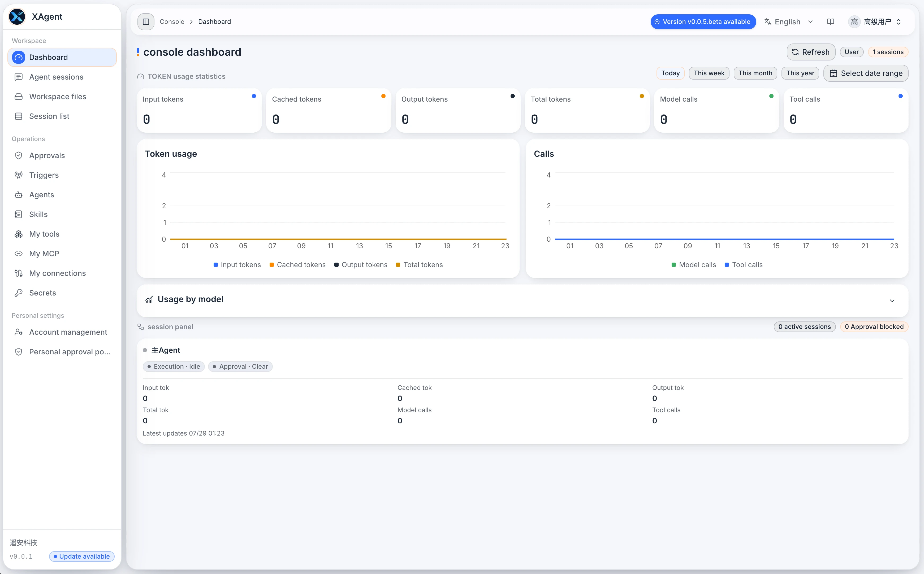Viewport: 924px width, 574px height.
Task: Click the Cached tokens card orange dot
Action: pos(383,97)
